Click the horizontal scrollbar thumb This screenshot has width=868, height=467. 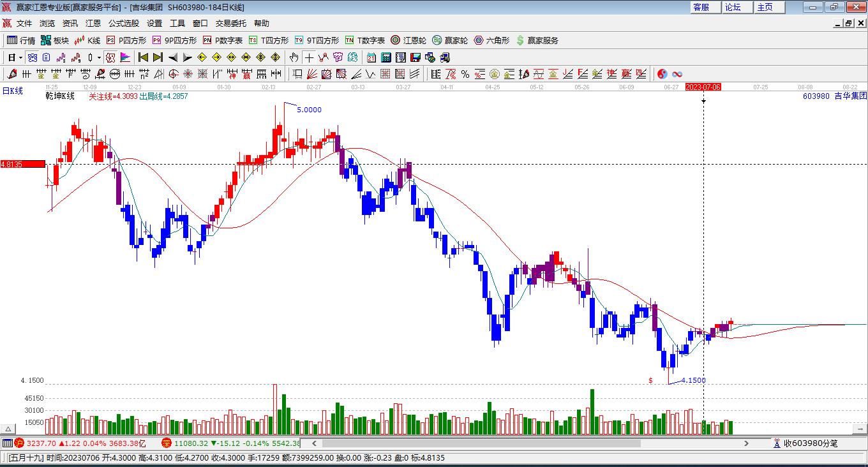coord(481,443)
